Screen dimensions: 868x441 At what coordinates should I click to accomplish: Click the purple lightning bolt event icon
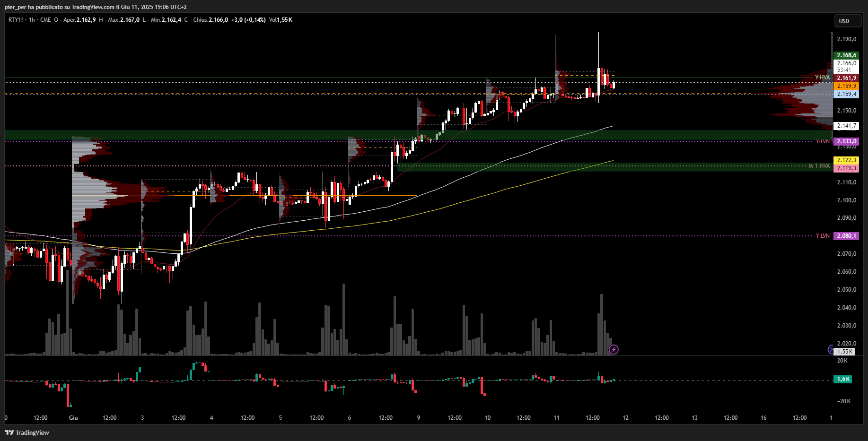pos(614,349)
